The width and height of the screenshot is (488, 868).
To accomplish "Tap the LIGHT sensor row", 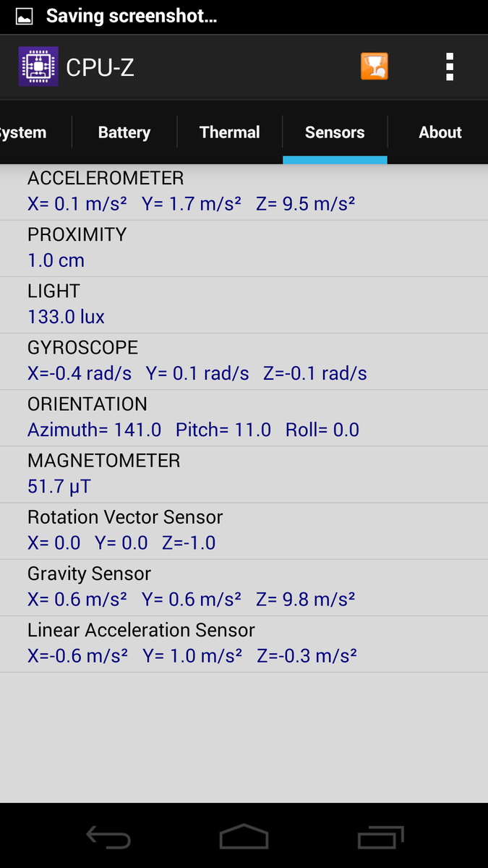I will click(x=244, y=305).
